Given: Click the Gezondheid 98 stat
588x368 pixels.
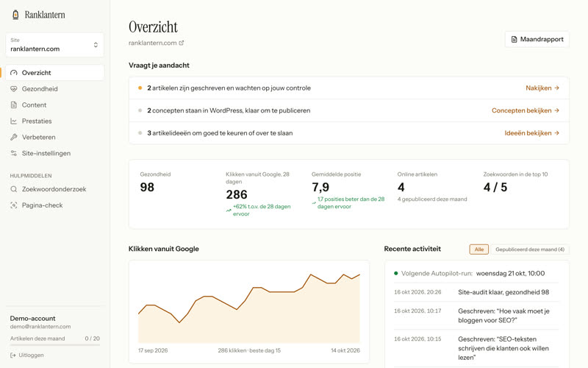Looking at the screenshot, I should pyautogui.click(x=147, y=187).
